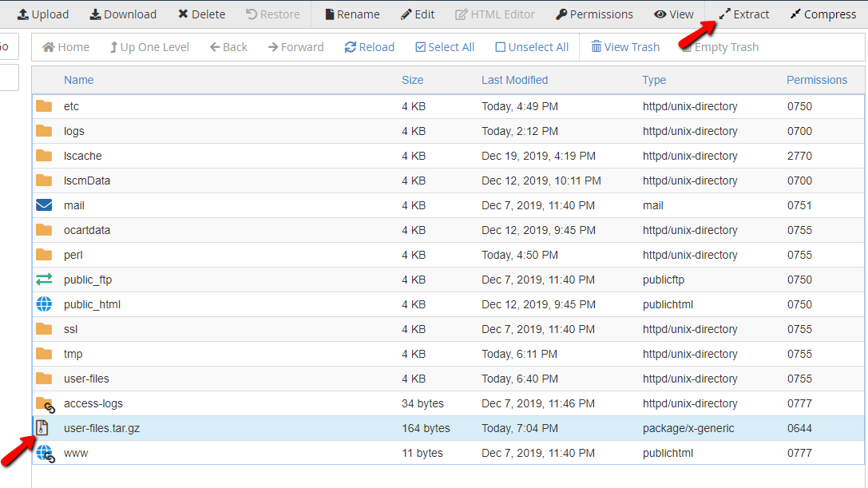Click the Compress toolbar button
Screen dimensions: 868x488
point(823,14)
